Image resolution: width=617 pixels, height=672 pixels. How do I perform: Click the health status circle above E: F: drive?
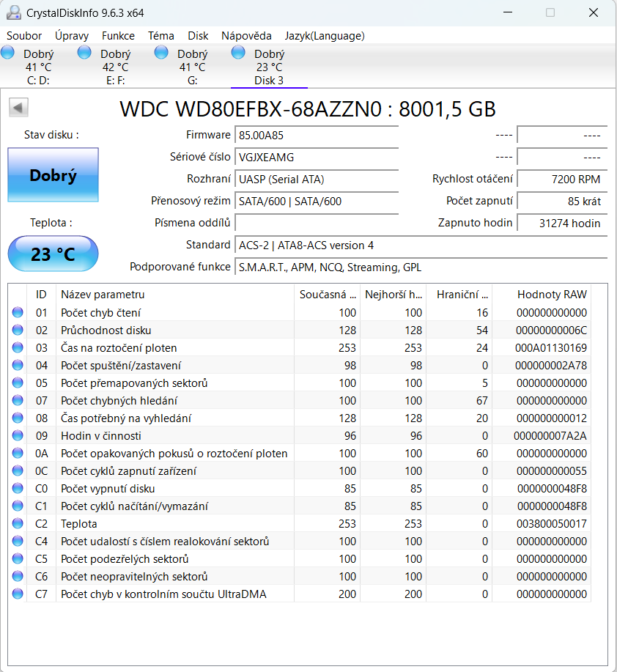point(85,51)
